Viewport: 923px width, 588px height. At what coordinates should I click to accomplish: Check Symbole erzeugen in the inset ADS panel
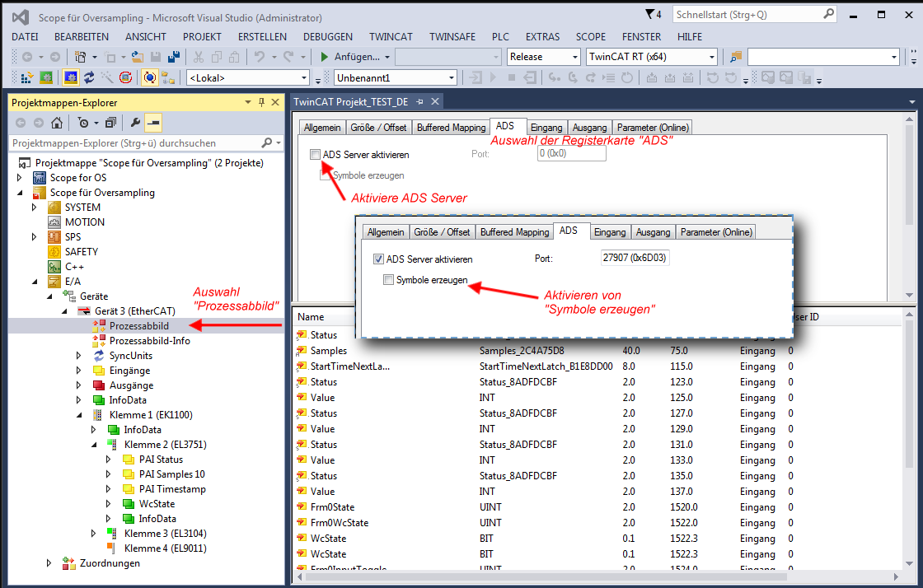point(388,280)
